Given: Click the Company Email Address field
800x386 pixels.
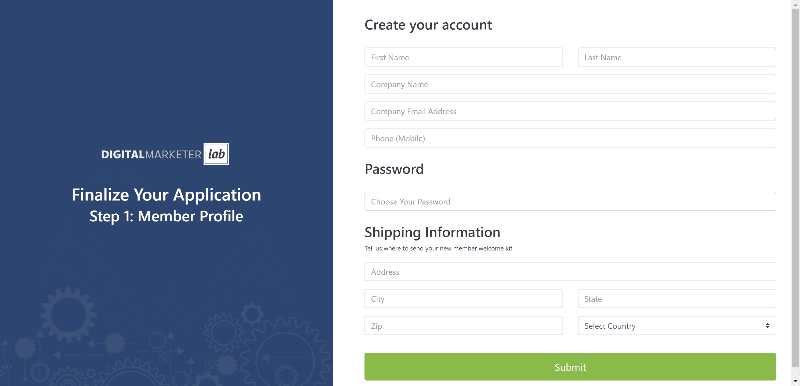Looking at the screenshot, I should (x=570, y=111).
